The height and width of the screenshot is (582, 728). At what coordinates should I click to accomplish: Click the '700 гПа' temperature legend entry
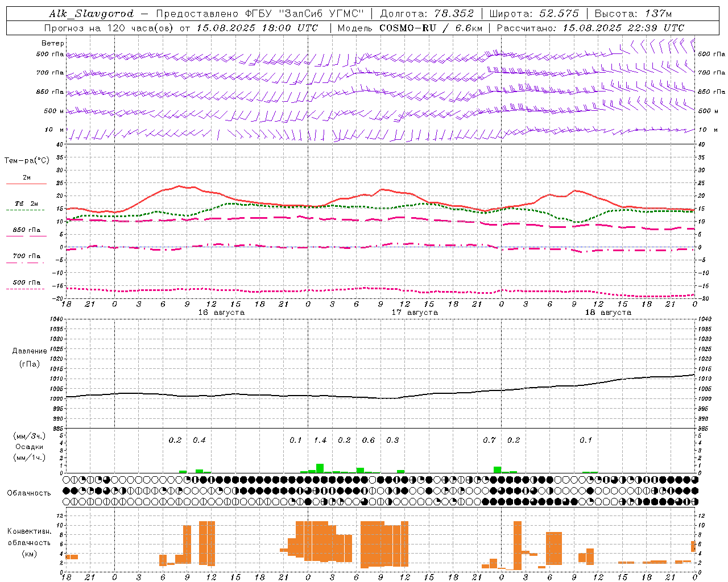[26, 256]
